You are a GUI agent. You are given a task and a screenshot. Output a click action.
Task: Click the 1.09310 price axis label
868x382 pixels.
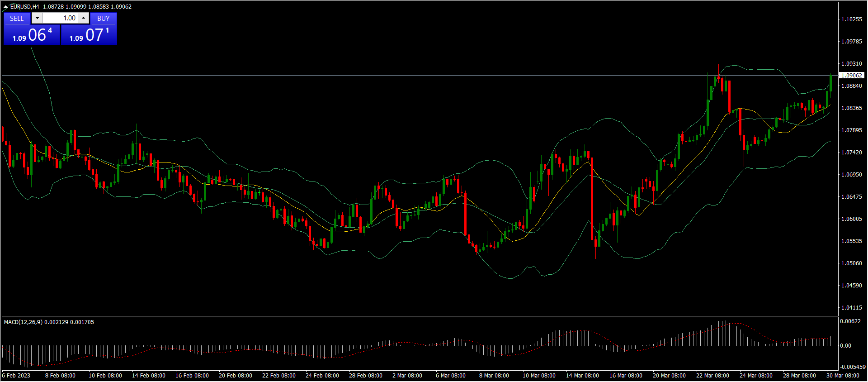click(x=851, y=64)
